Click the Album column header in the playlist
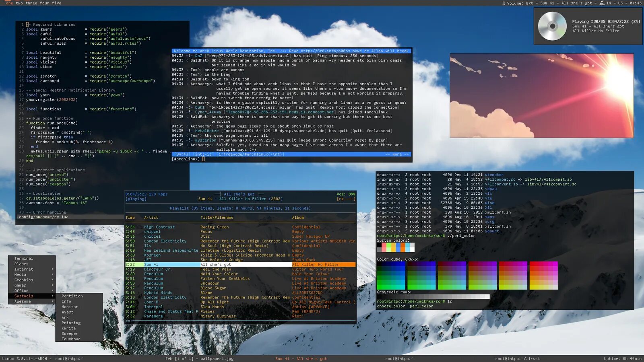Viewport: 644px width, 362px height. coord(298,218)
